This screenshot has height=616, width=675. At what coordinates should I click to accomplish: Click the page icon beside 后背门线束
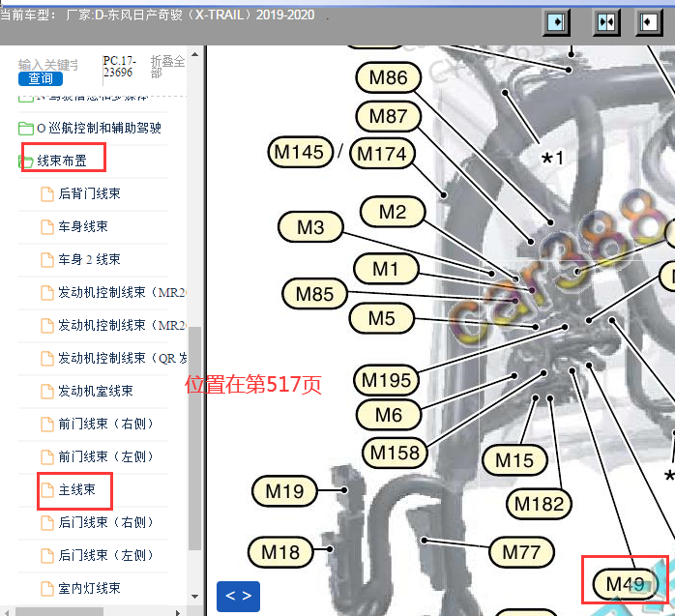pos(47,194)
